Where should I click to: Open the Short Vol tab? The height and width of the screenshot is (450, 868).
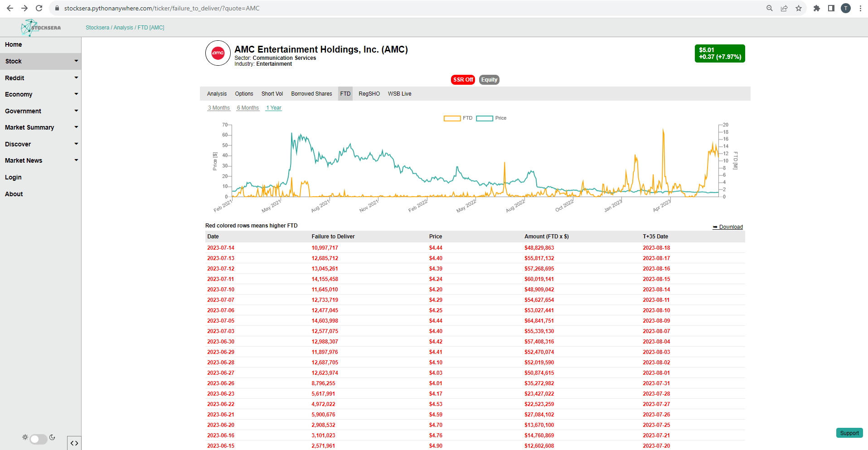[x=272, y=94]
